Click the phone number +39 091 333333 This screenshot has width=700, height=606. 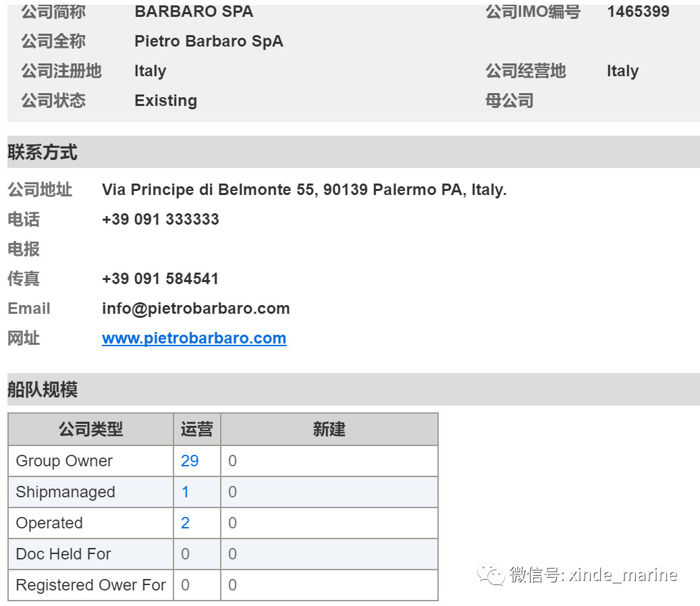[160, 219]
